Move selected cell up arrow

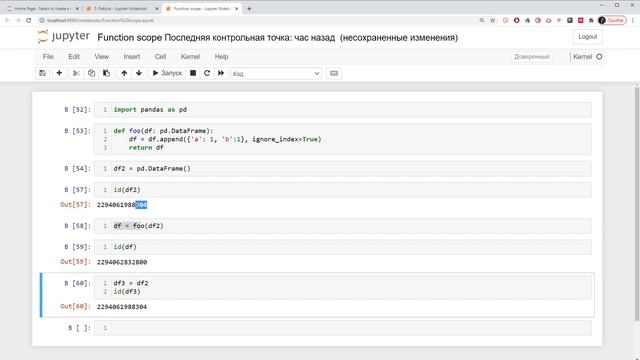point(124,73)
